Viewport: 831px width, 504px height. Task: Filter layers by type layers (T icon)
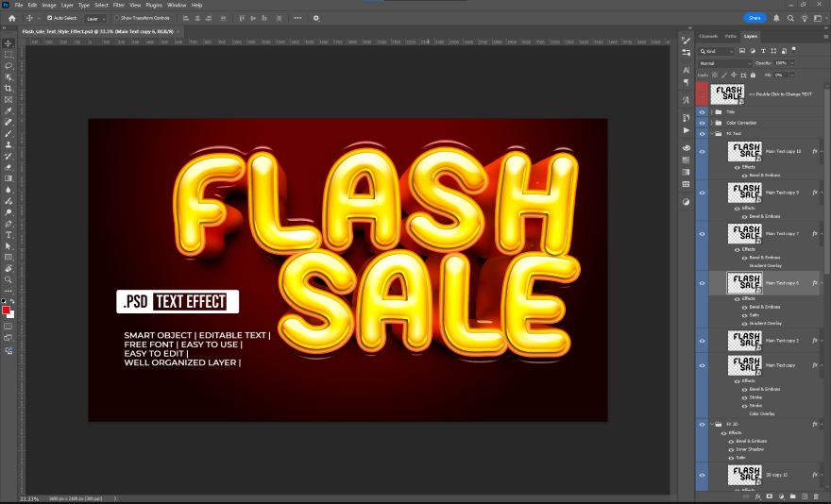(763, 51)
